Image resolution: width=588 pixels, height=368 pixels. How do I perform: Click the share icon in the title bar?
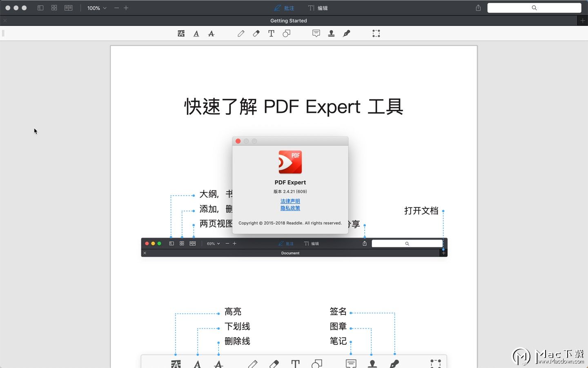[478, 8]
